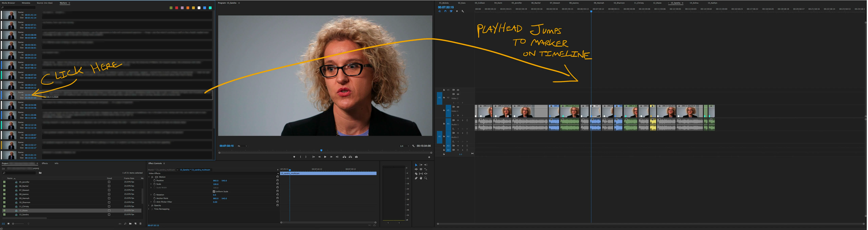Viewport: 868px width, 230px height.
Task: Click the cyan marker color swatch
Action: (210, 8)
